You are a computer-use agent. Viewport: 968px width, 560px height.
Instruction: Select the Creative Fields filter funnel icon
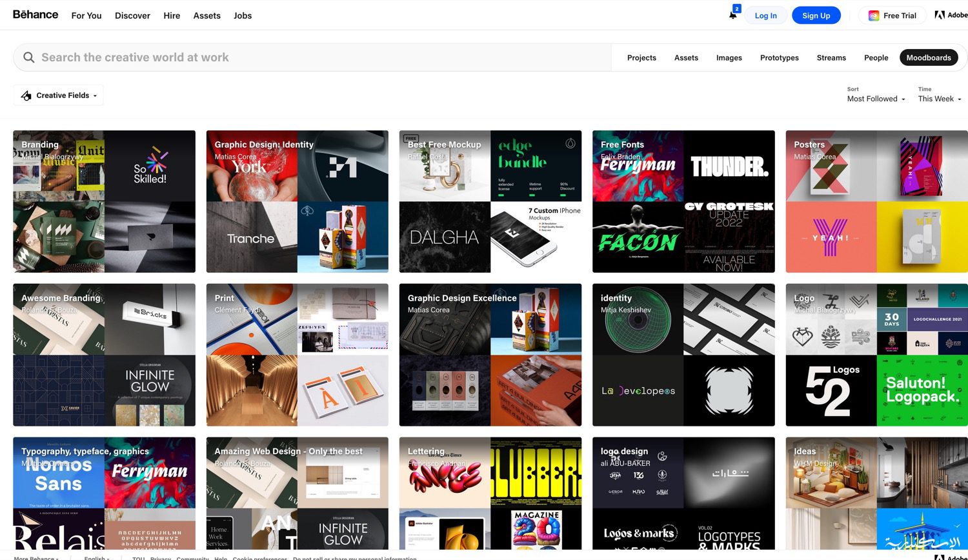(26, 95)
